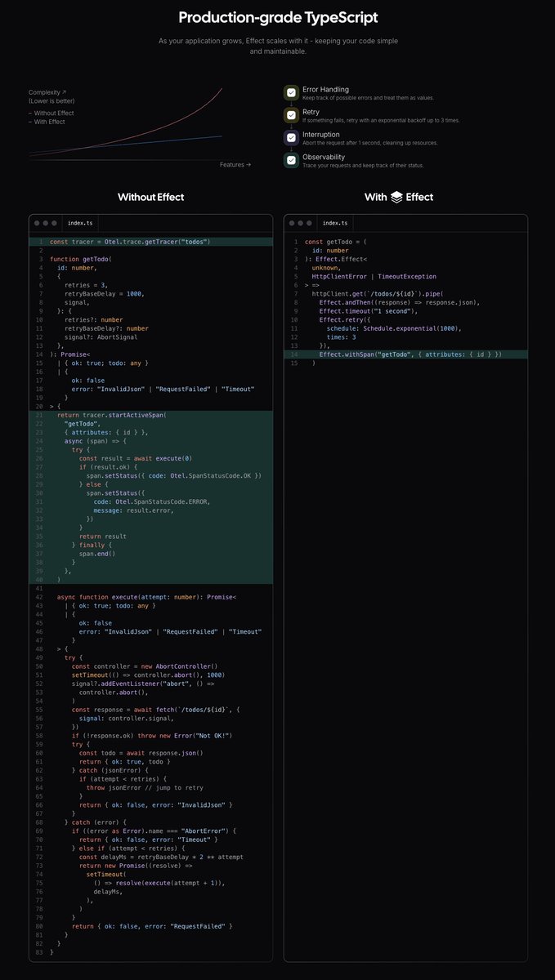The height and width of the screenshot is (980, 555).
Task: Click the Effect stacked-layers logo icon
Action: [x=396, y=197]
